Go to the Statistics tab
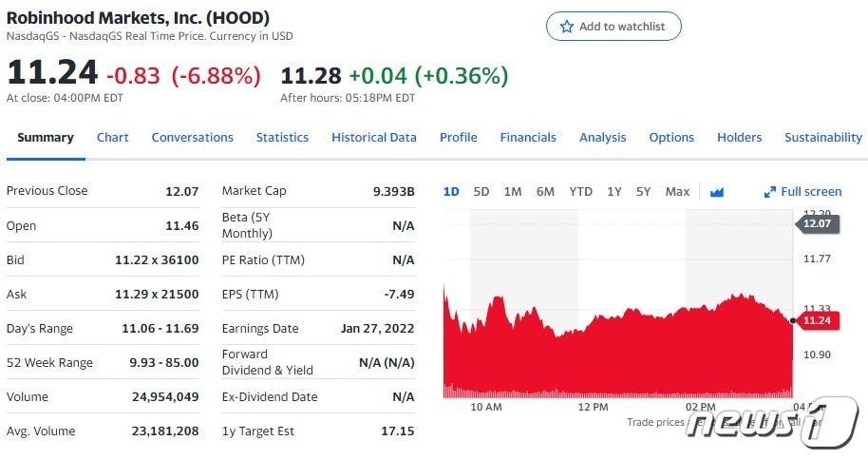This screenshot has width=868, height=460. (282, 137)
